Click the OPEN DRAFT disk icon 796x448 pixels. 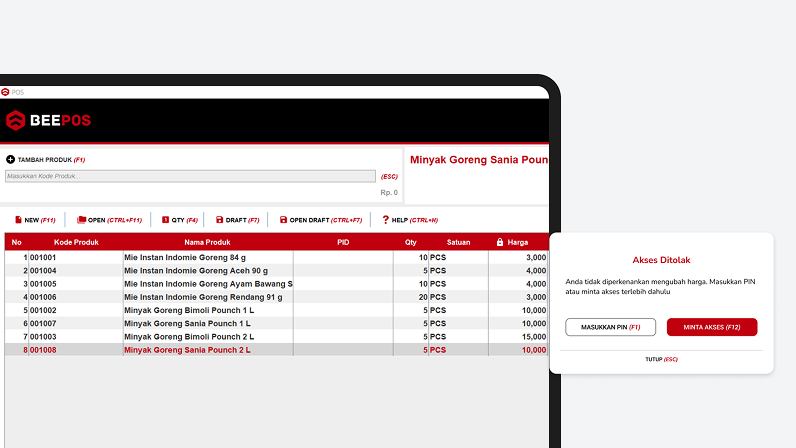pos(283,220)
